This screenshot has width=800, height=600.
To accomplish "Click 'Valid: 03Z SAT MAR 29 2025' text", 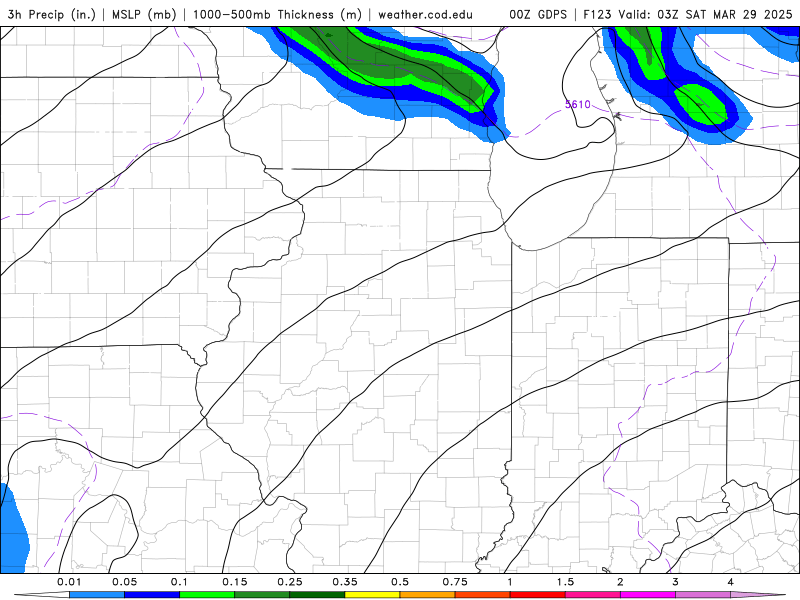I will [x=705, y=14].
